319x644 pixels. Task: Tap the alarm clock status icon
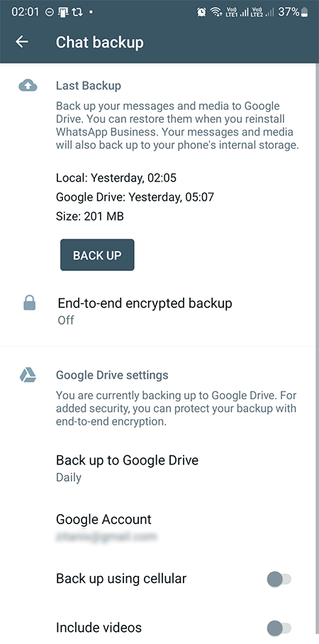201,12
